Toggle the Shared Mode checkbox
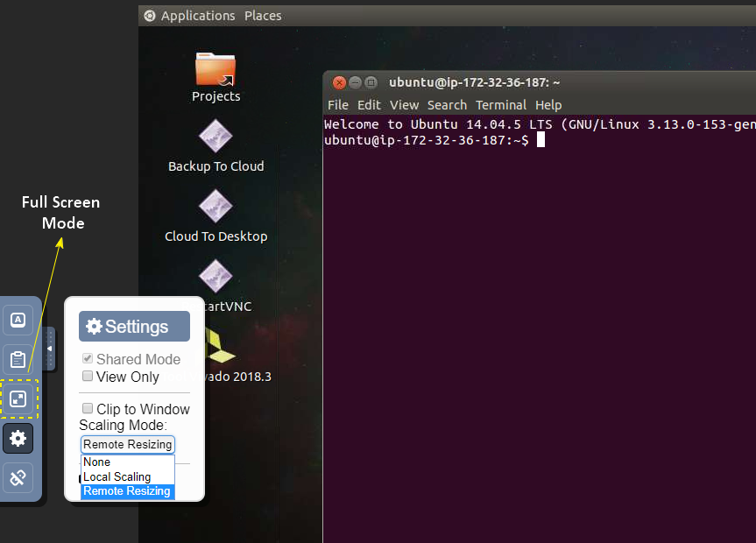756x543 pixels. coord(87,358)
